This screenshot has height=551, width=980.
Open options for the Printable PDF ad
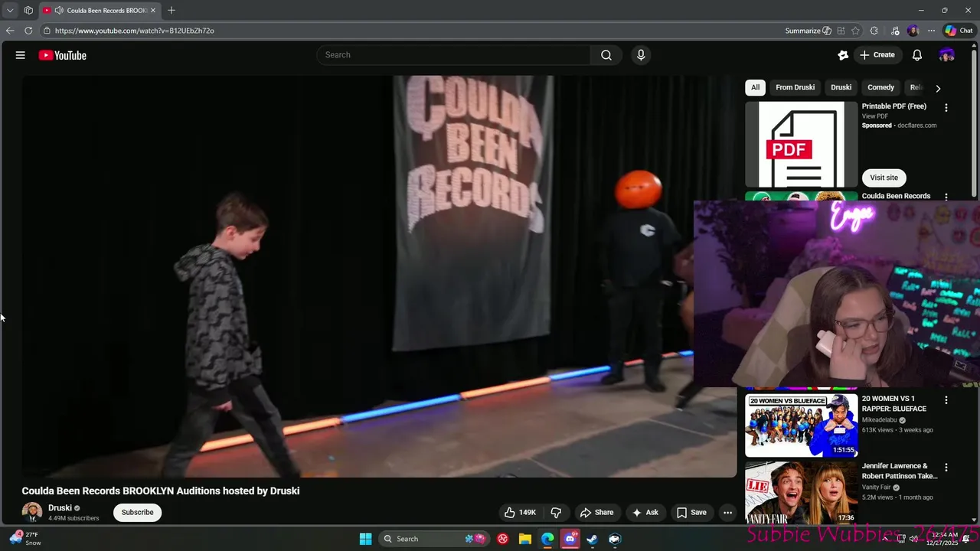[x=946, y=108]
